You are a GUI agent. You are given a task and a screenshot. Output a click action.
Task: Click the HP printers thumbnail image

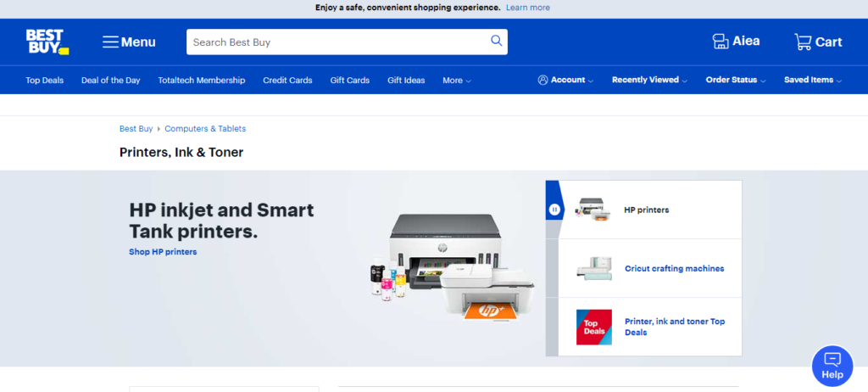[593, 210]
